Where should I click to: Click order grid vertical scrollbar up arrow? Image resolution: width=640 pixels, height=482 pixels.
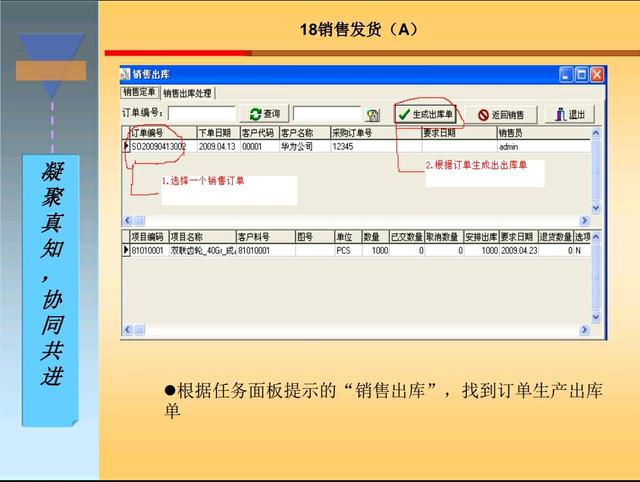click(596, 133)
